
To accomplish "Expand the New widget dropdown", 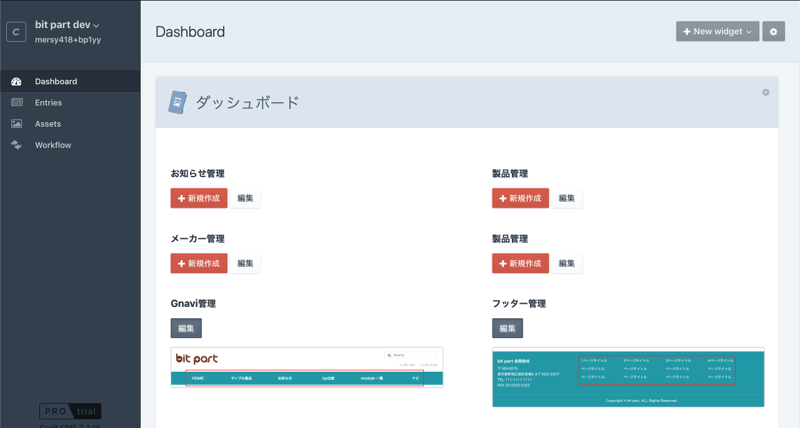I will tap(717, 32).
